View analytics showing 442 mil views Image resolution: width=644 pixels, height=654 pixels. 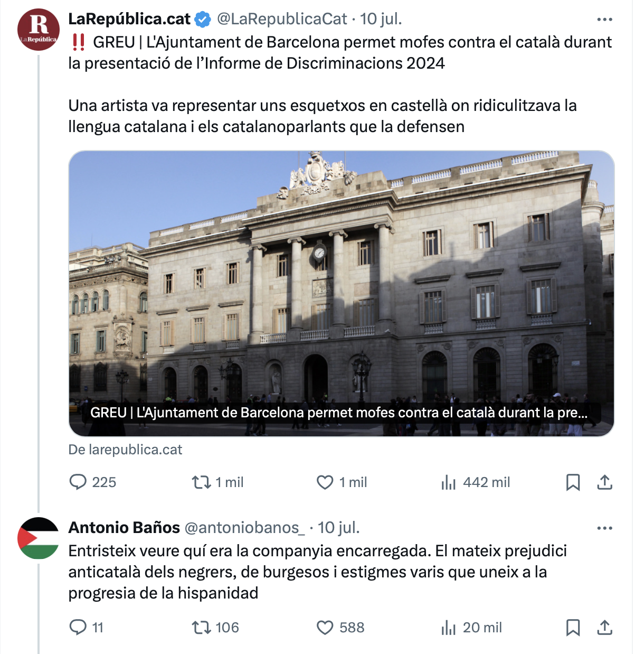[x=475, y=482]
